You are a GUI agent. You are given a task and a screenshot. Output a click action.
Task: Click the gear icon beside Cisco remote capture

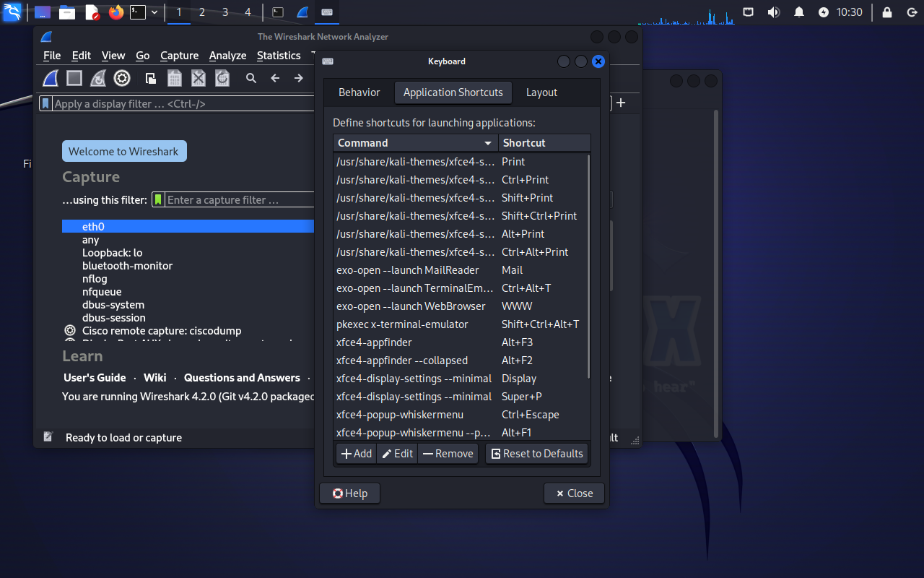[70, 331]
